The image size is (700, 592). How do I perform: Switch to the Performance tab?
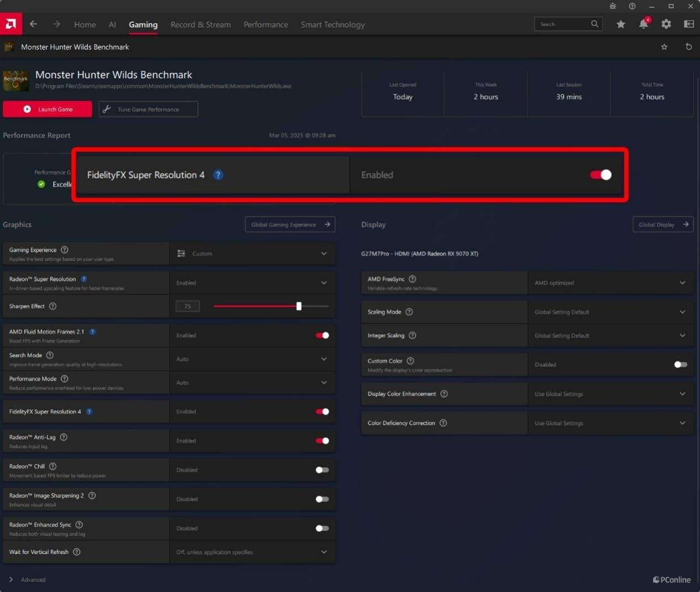coord(265,25)
